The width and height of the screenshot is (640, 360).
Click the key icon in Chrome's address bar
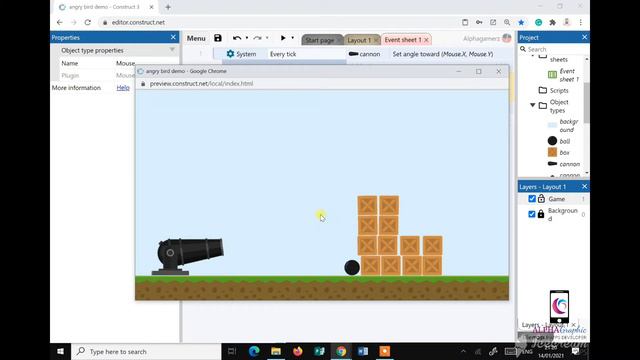(479, 22)
